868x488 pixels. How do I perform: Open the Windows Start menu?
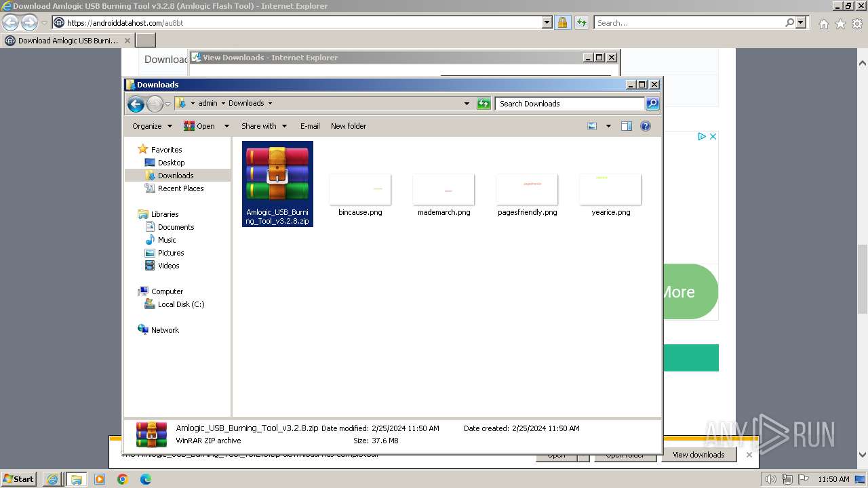pos(18,479)
